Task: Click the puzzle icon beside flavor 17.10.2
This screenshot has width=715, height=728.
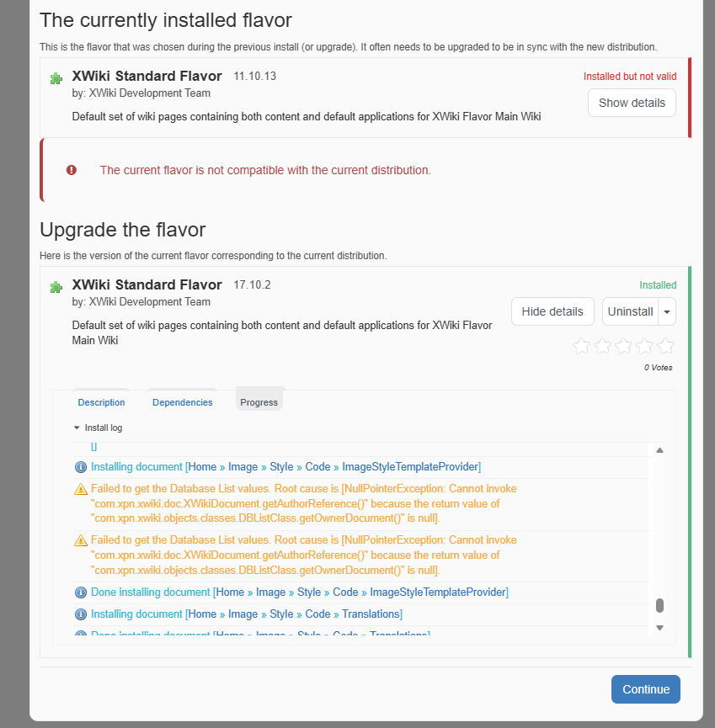Action: point(56,287)
